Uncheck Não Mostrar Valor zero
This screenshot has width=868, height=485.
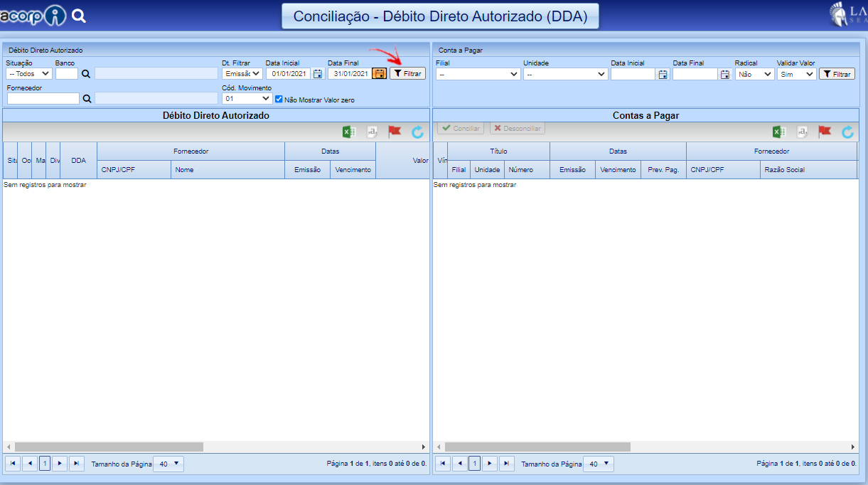(279, 100)
